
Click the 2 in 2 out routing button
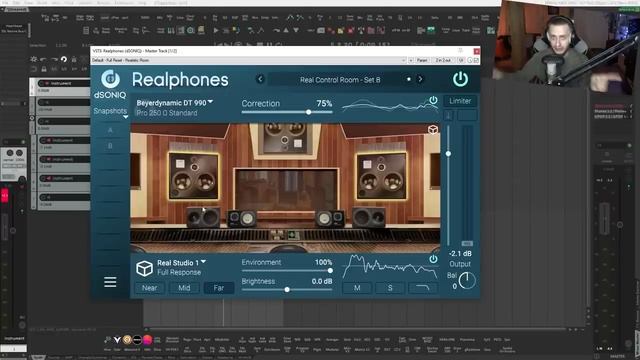(x=443, y=60)
